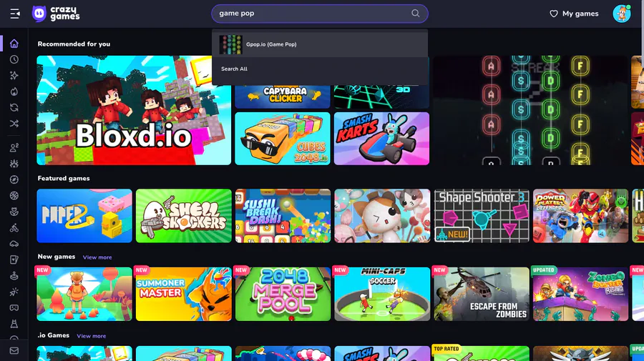Open the Shape Shooter 3 featured game
This screenshot has height=361, width=644.
(482, 216)
